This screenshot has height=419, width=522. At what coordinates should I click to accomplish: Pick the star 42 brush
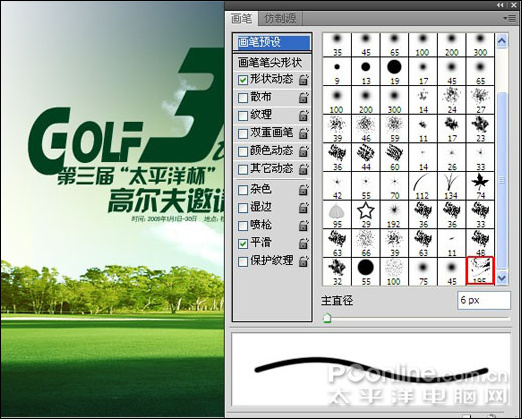[x=337, y=186]
